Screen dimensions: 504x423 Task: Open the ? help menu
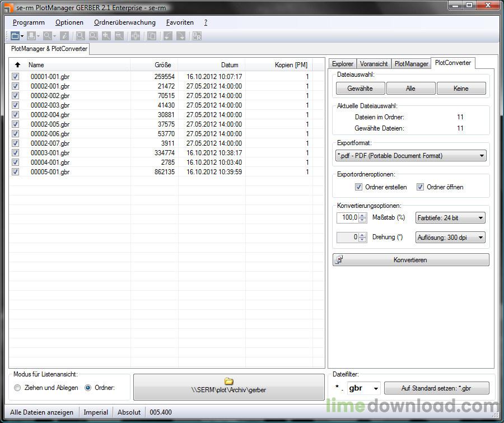[x=206, y=22]
